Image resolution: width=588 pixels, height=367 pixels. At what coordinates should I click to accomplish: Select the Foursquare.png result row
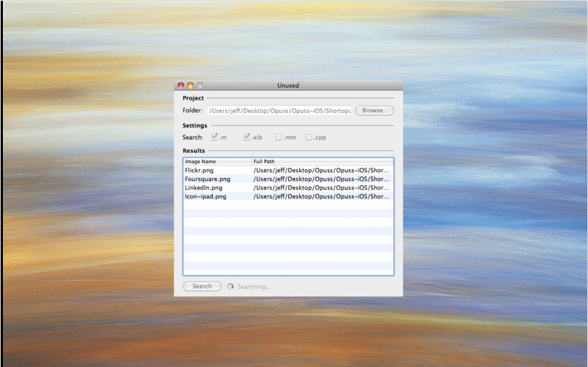(288, 179)
